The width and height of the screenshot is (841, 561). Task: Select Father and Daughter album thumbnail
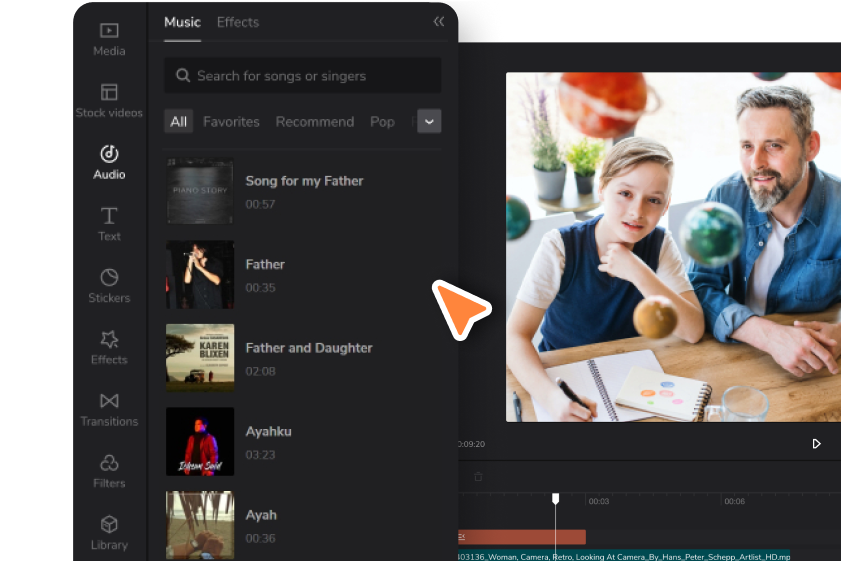click(200, 358)
